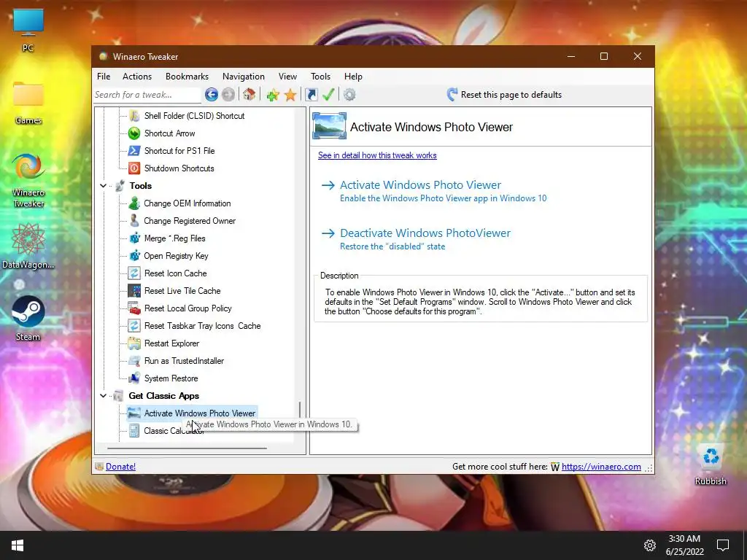Viewport: 747px width, 560px height.
Task: Click the Reset Live Tile Cache icon
Action: [134, 291]
